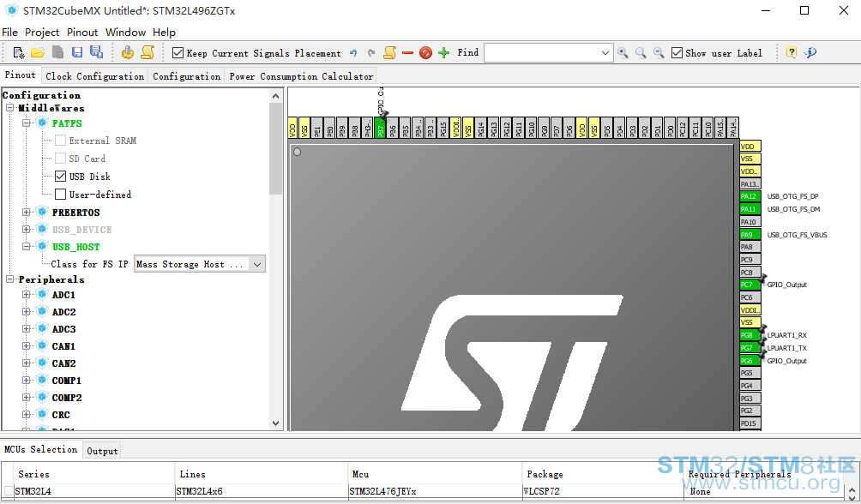Click the red minus icon
Image resolution: width=861 pixels, height=504 pixels.
tap(407, 52)
